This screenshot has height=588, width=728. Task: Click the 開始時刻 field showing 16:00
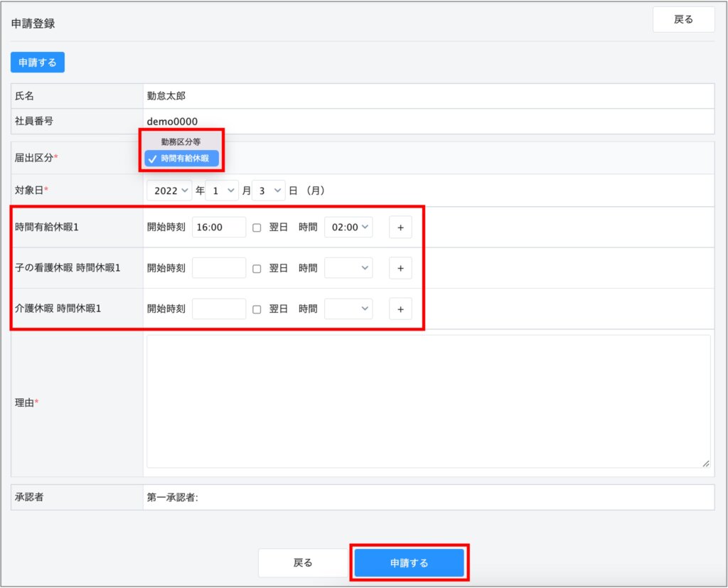[x=219, y=228]
